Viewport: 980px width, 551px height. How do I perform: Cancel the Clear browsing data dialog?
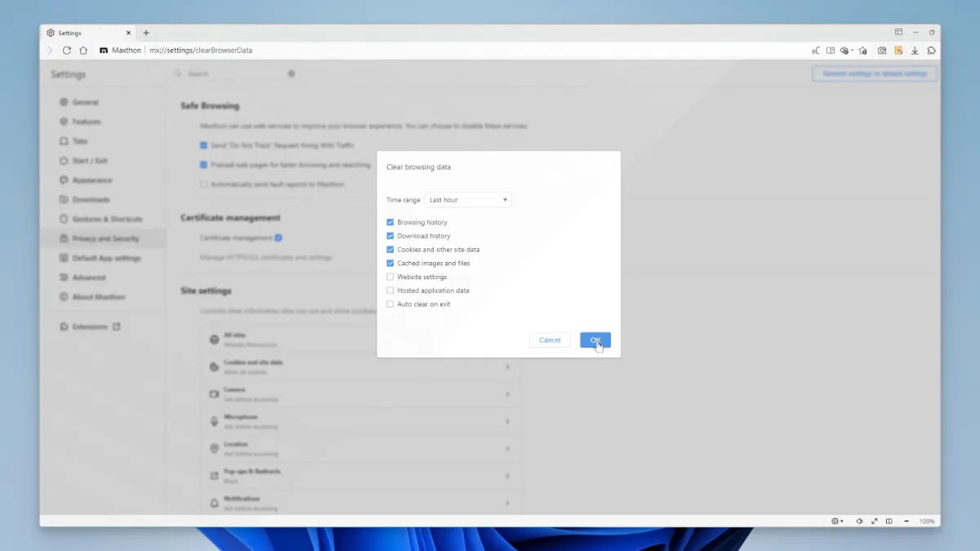point(550,340)
